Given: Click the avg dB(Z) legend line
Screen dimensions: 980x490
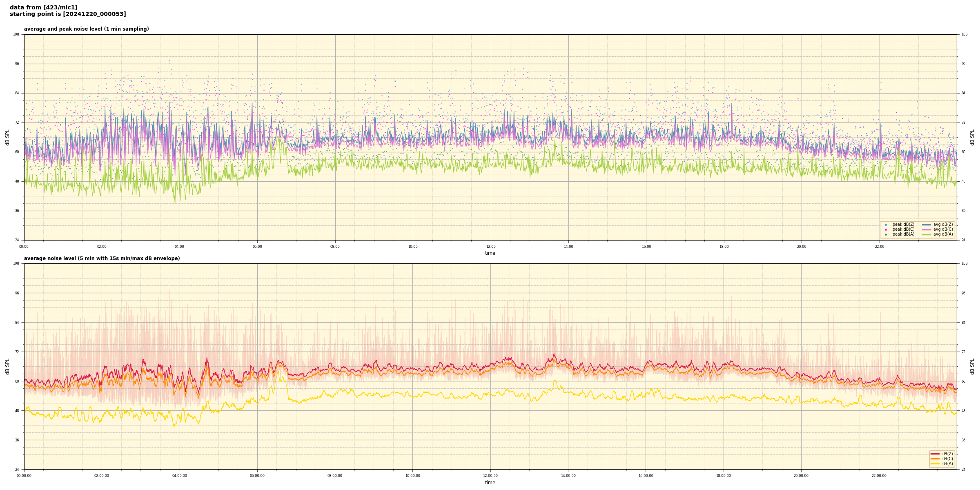Looking at the screenshot, I should click(927, 225).
